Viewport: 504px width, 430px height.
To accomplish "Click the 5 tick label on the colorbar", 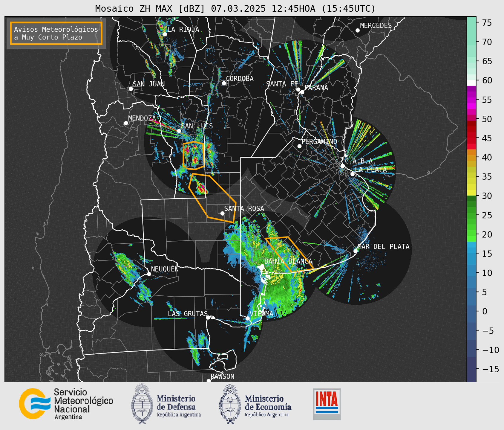I will [485, 292].
